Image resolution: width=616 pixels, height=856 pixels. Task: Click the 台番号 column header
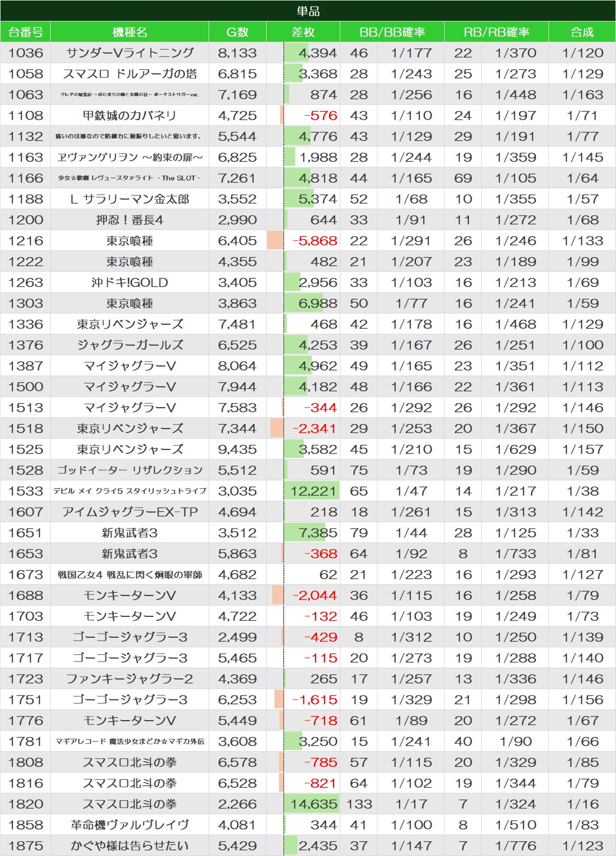[x=25, y=32]
